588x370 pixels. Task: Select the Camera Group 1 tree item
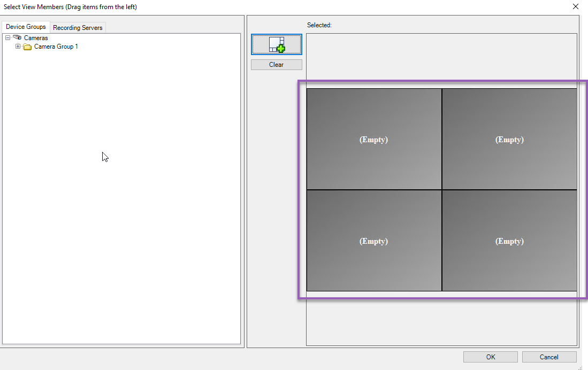(56, 47)
